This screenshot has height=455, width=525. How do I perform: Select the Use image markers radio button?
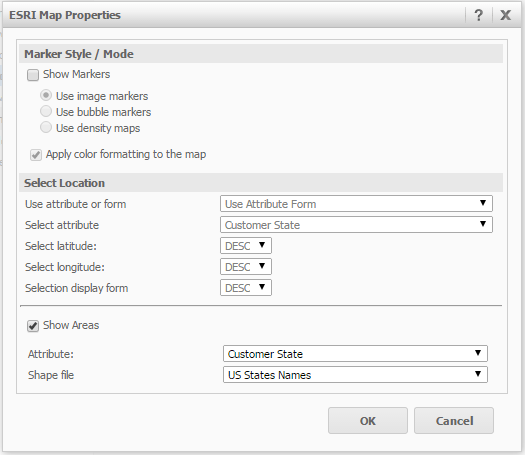click(46, 95)
